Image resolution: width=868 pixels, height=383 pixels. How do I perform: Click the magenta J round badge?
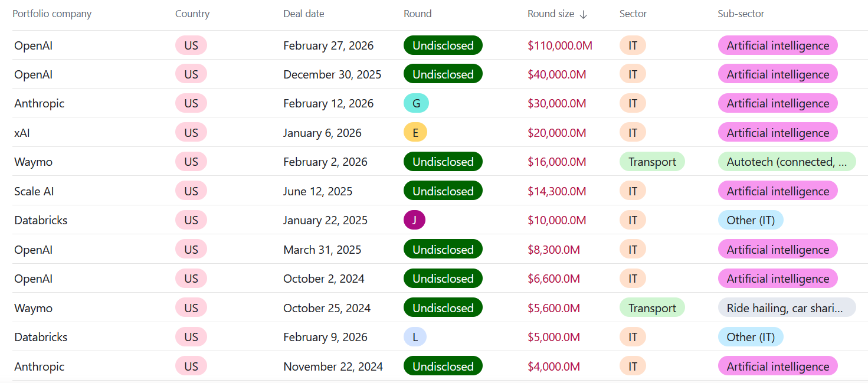[x=414, y=220]
